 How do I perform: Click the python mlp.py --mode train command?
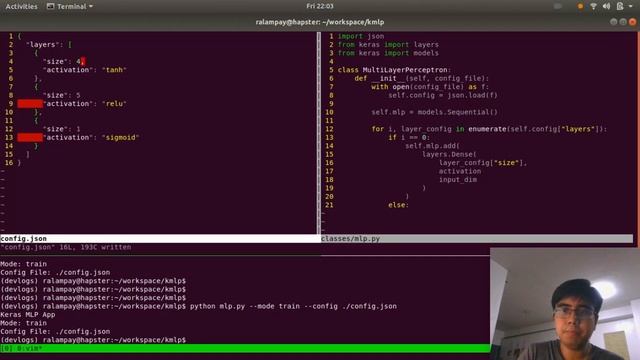[293, 306]
